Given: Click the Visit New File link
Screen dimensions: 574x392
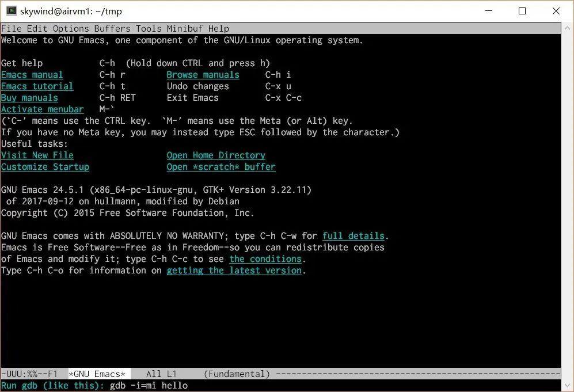Looking at the screenshot, I should [37, 155].
